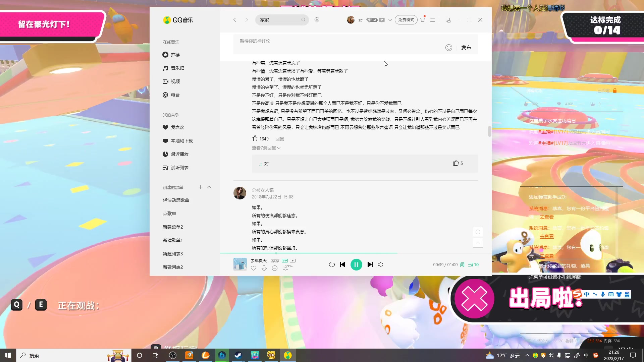Image resolution: width=644 pixels, height=362 pixels.
Task: Download the current song
Action: pyautogui.click(x=264, y=268)
